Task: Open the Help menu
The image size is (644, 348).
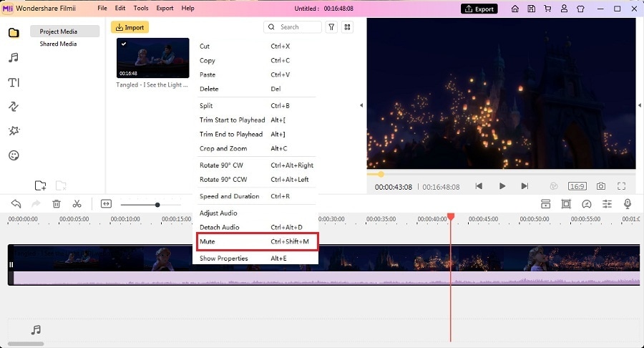Action: (187, 8)
